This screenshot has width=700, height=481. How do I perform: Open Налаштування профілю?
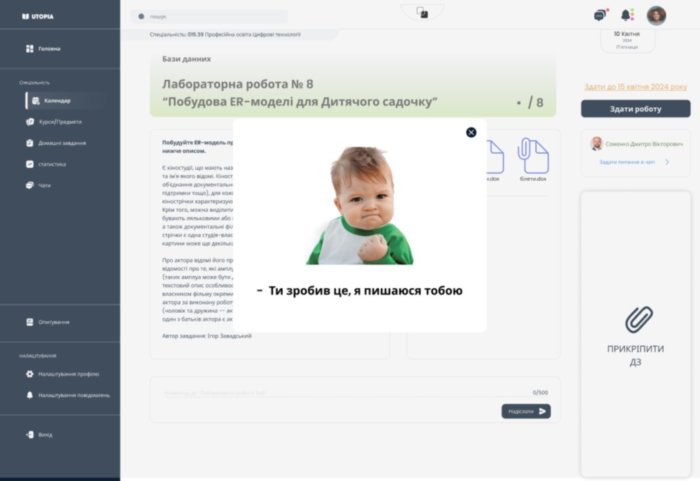66,374
